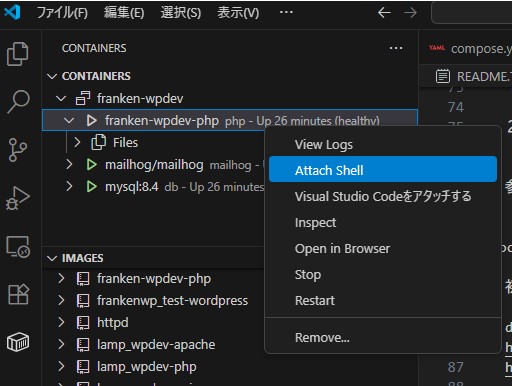Collapse the IMAGES section
This screenshot has width=512, height=386.
pos(52,258)
